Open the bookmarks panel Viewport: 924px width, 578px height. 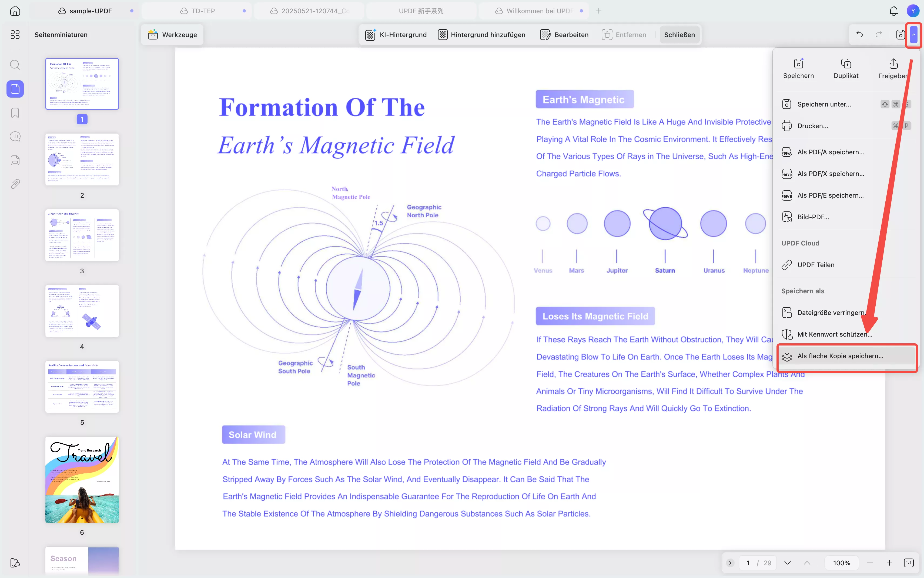pyautogui.click(x=15, y=113)
